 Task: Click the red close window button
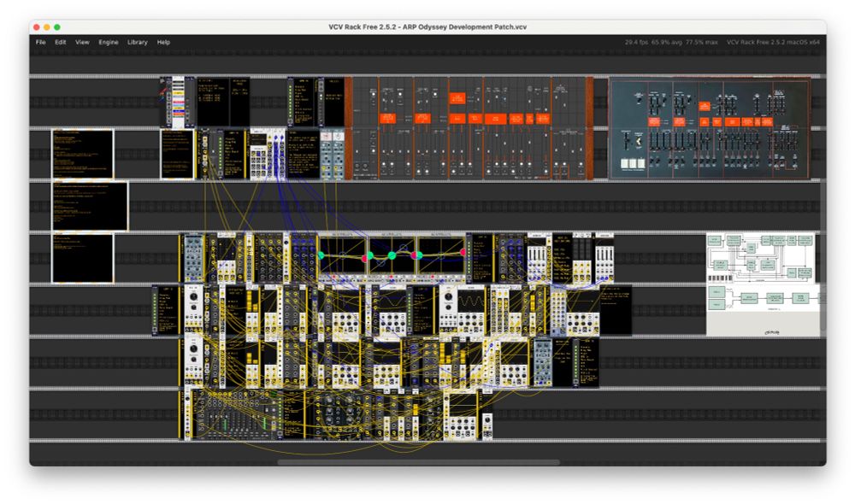tap(37, 26)
